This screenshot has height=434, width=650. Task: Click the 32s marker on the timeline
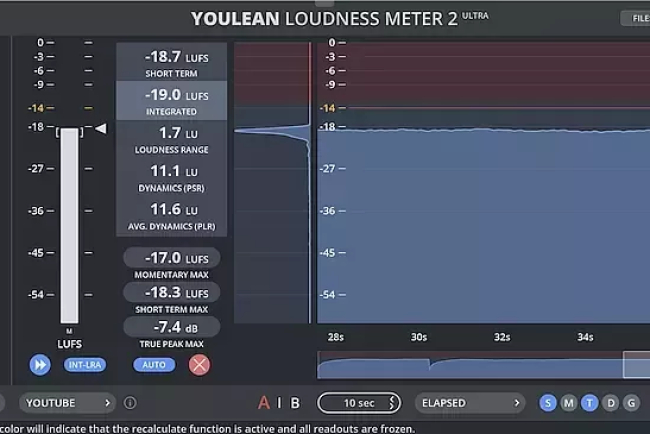point(502,337)
